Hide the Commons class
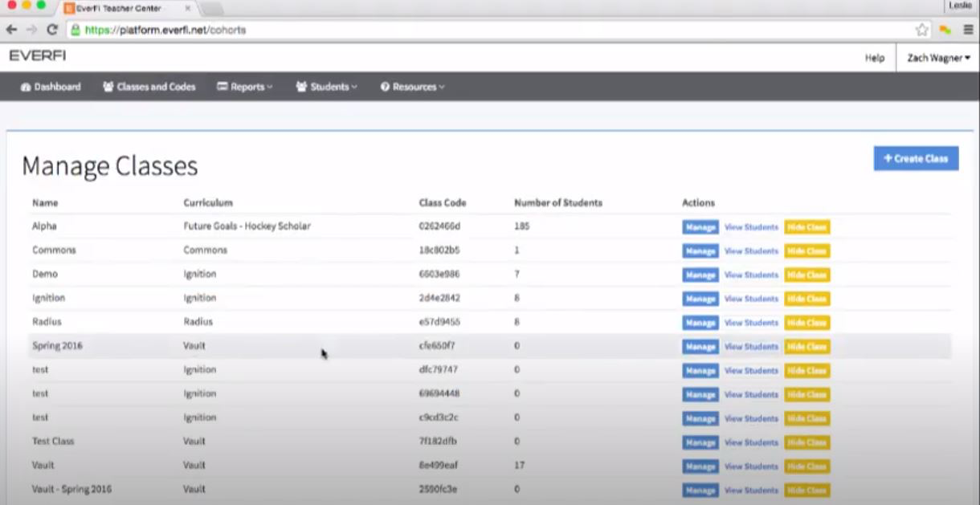Image resolution: width=980 pixels, height=505 pixels. point(807,251)
